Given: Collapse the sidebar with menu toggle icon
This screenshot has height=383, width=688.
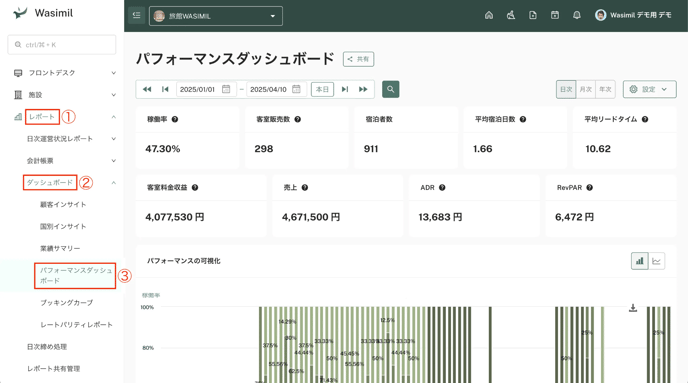Looking at the screenshot, I should coord(136,15).
